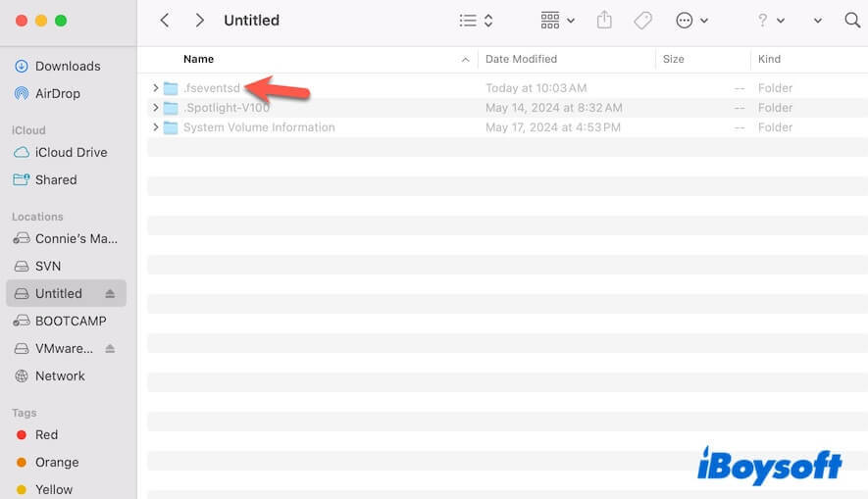Minimize the window with yellow button
Screen dimensions: 868x499
coord(41,21)
